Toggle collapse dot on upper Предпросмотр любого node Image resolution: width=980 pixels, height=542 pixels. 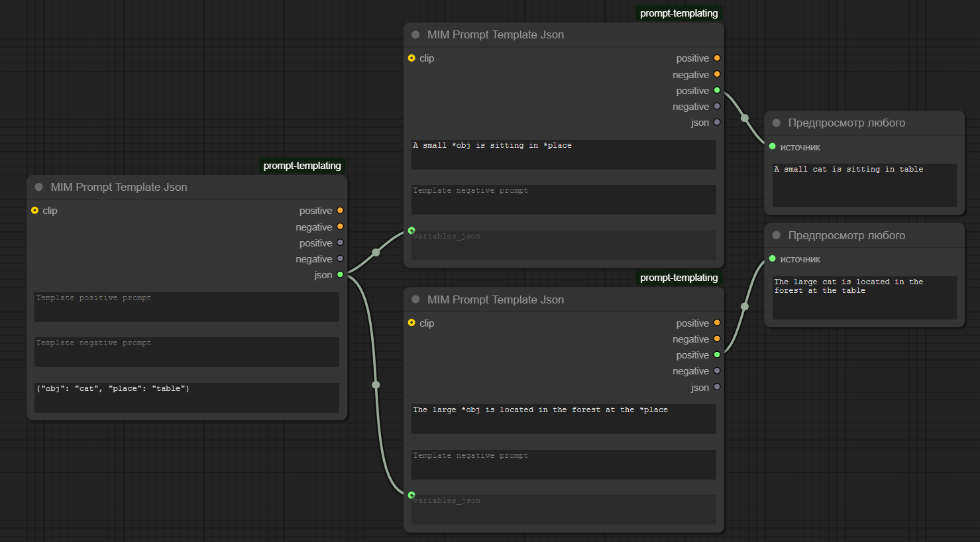(777, 123)
